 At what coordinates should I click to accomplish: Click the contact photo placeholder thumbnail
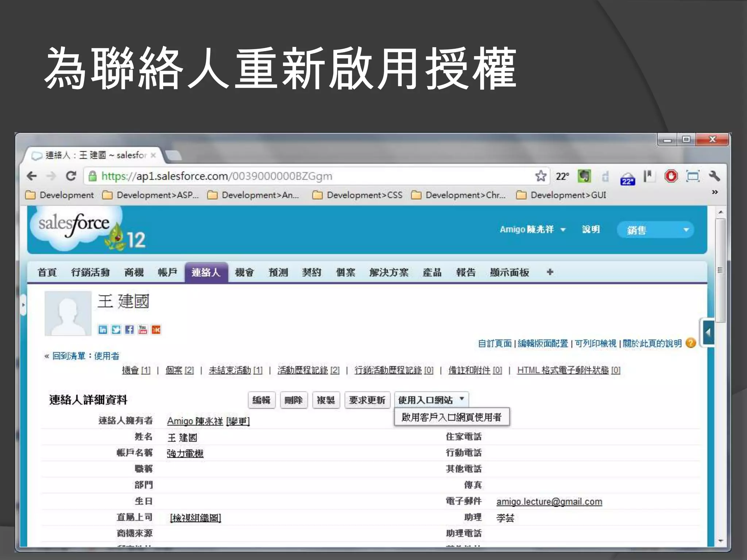pyautogui.click(x=68, y=313)
